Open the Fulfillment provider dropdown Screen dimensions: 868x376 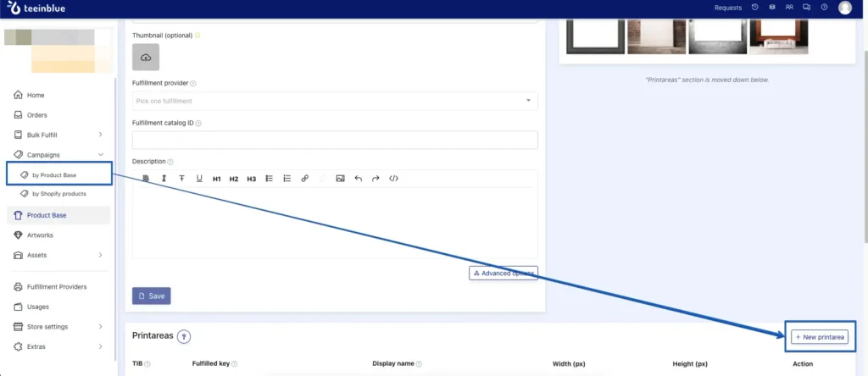335,101
